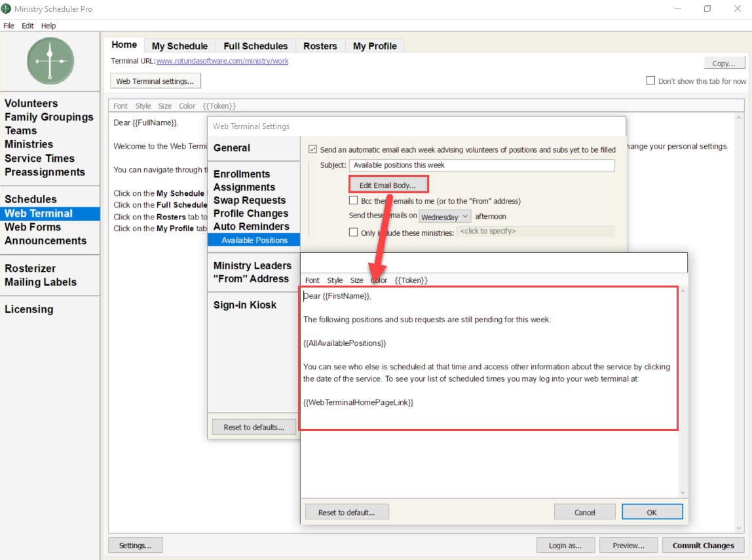Click Reset to default in email editor
This screenshot has height=560, width=752.
[347, 512]
